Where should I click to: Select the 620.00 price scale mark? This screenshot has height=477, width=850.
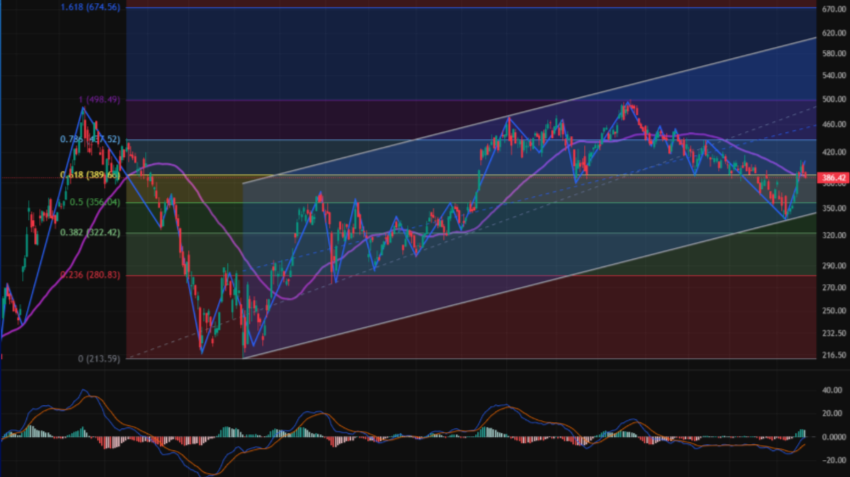(832, 32)
